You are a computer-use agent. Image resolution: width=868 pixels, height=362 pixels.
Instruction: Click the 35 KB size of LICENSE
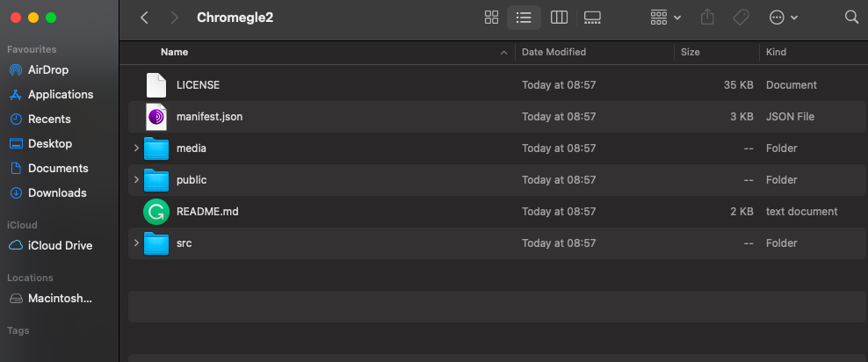click(739, 85)
